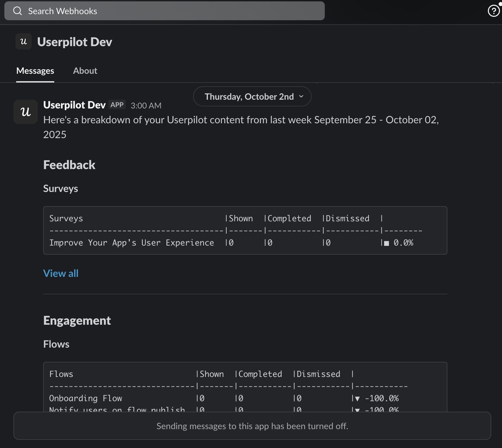Click the 3:00 AM timestamp
Screen dimensions: 502x448
click(x=146, y=106)
